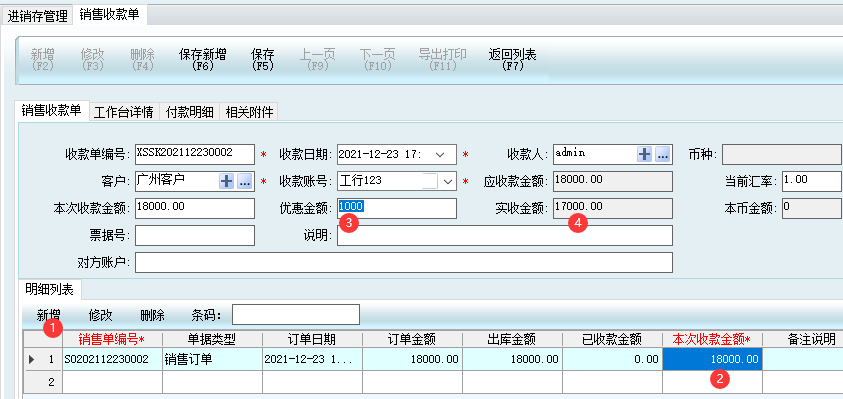Expand the 收款账号 account dropdown

coord(447,182)
